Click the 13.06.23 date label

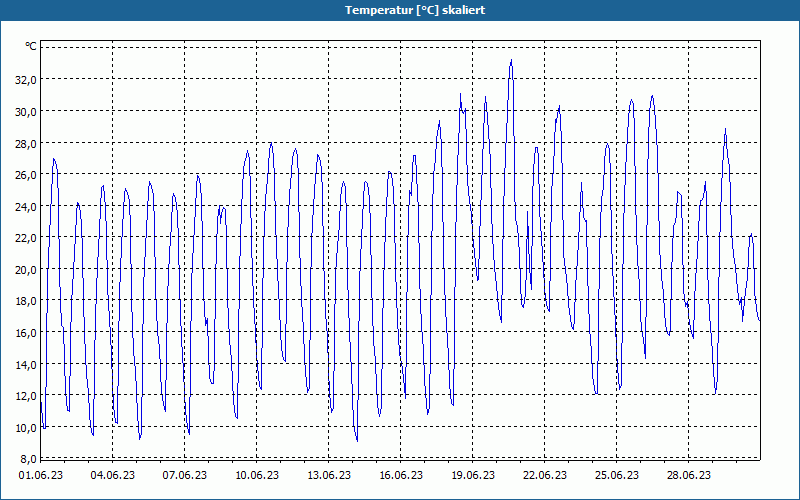click(x=329, y=476)
